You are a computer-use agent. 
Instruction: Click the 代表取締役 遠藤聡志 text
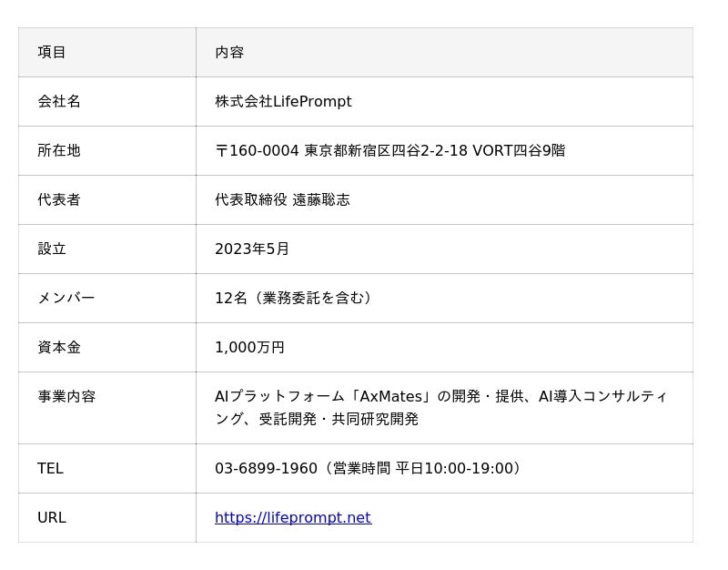coord(282,199)
